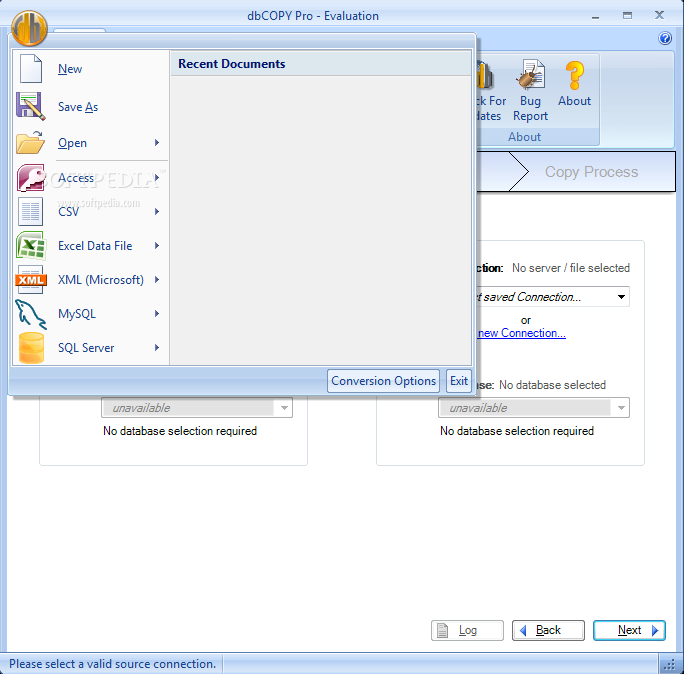
Task: Expand the XML (Microsoft) submenu arrow
Action: [157, 280]
